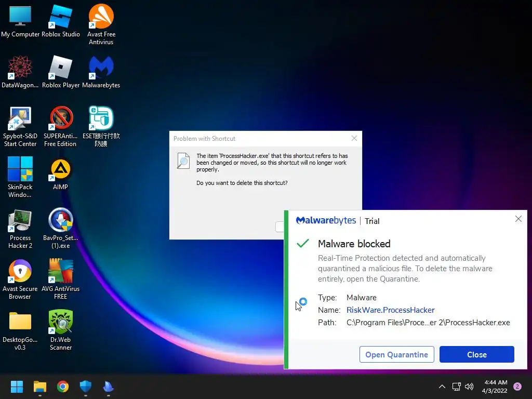Open Avast Free Antivirus shortcut
Image resolution: width=532 pixels, height=399 pixels.
pyautogui.click(x=101, y=24)
